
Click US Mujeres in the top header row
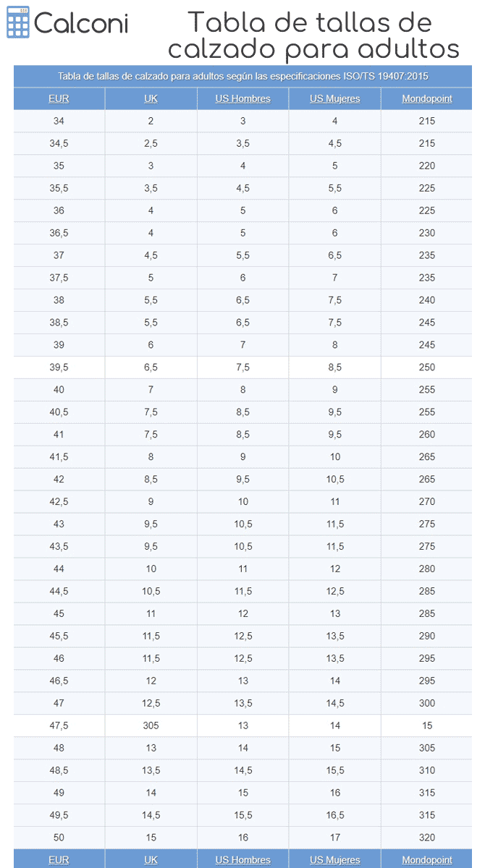coord(334,98)
